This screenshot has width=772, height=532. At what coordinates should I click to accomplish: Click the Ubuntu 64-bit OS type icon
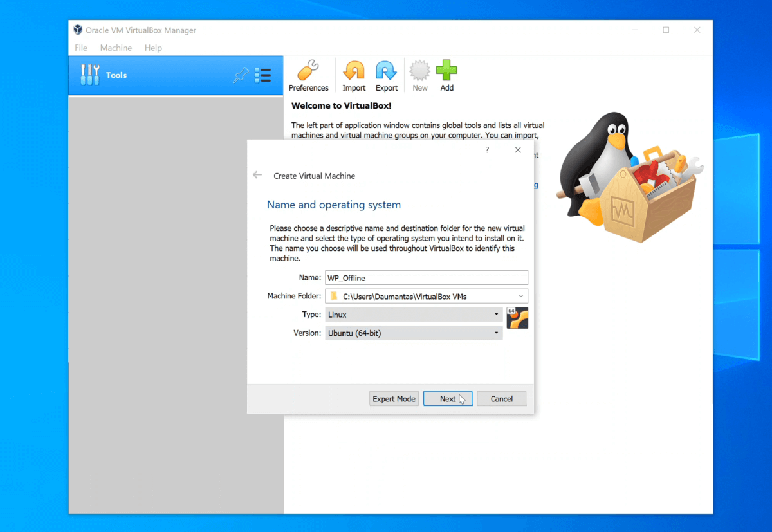517,318
